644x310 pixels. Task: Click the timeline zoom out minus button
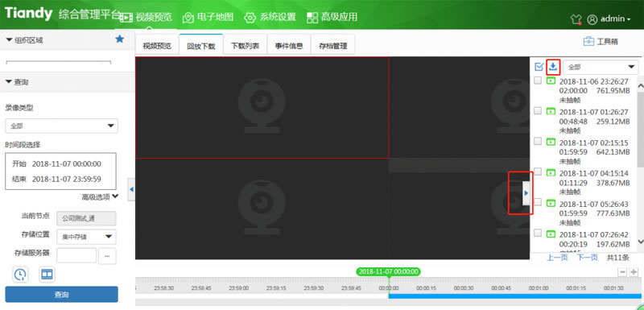pyautogui.click(x=622, y=272)
